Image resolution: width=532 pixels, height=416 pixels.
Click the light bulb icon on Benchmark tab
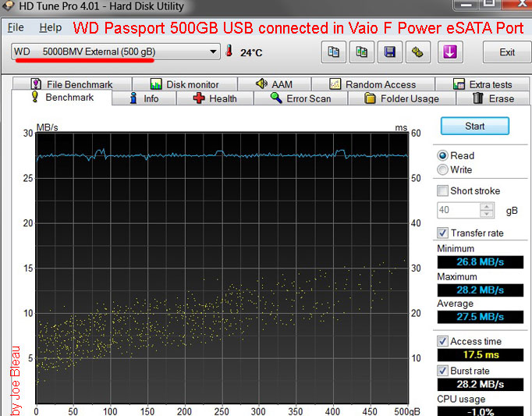pyautogui.click(x=34, y=97)
